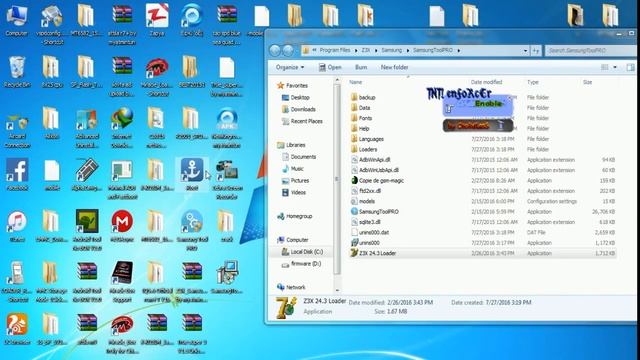Select Local Disk (C:) in navigation pane
Image resolution: width=640 pixels, height=360 pixels.
click(x=302, y=252)
